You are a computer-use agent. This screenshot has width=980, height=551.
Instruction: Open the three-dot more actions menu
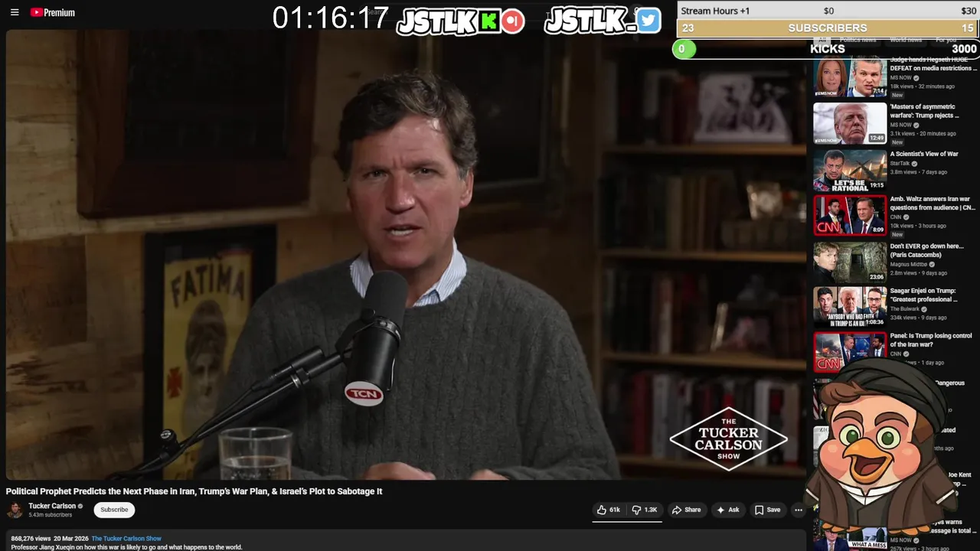798,510
